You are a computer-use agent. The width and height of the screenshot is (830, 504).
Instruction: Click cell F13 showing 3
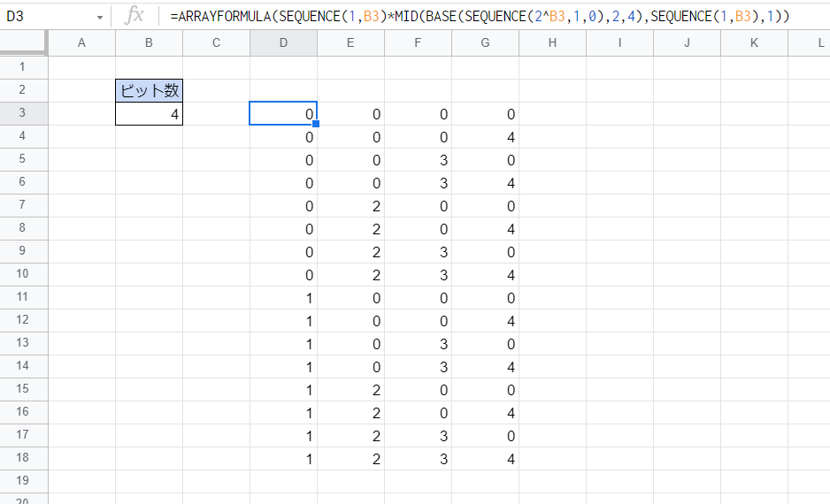418,344
